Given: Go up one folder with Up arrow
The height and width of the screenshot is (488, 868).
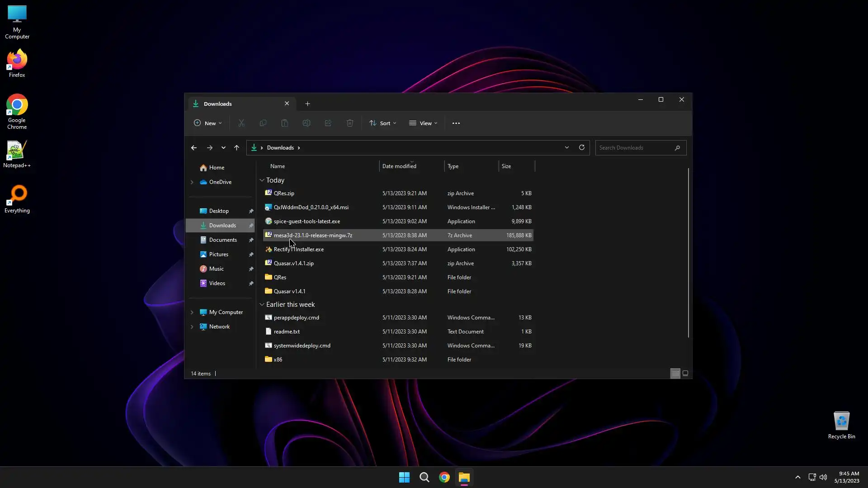Looking at the screenshot, I should pos(236,148).
